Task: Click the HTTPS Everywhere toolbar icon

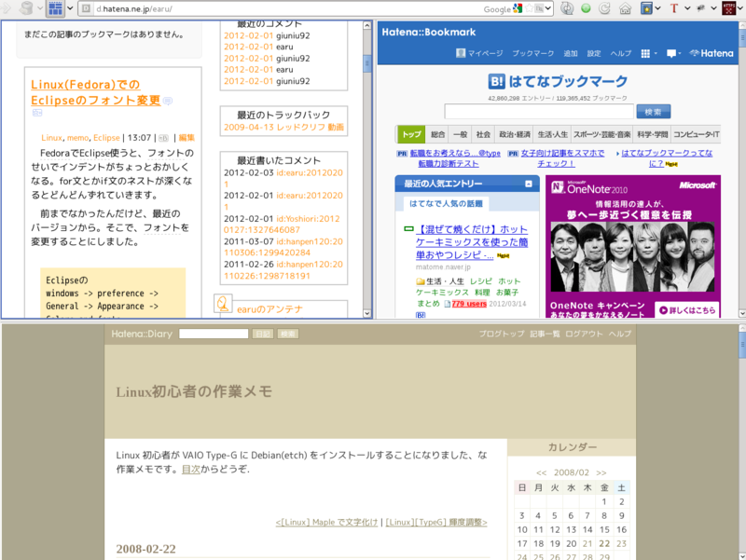Action: click(x=729, y=8)
